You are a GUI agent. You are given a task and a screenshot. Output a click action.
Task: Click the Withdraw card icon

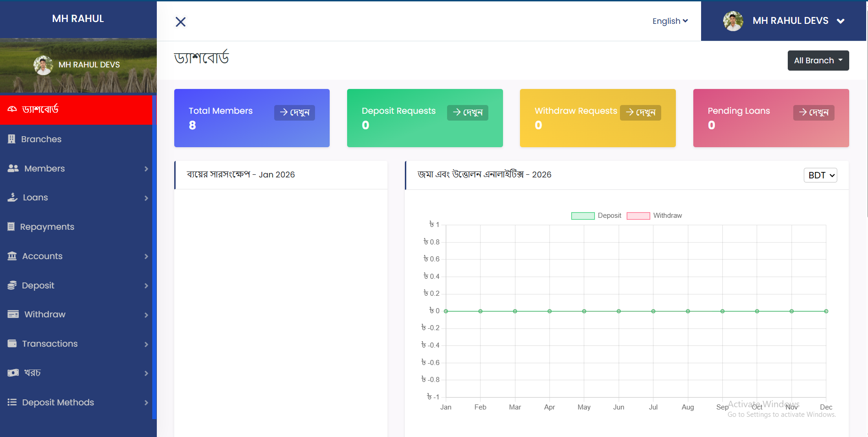tap(13, 314)
